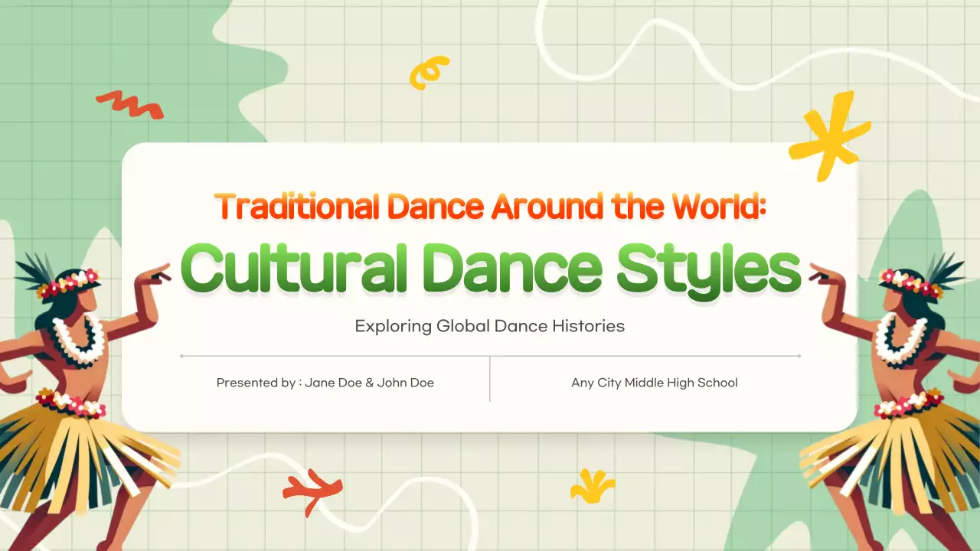Click the green Cultural Dance Styles title
Viewport: 980px width, 551px height.
(x=490, y=269)
